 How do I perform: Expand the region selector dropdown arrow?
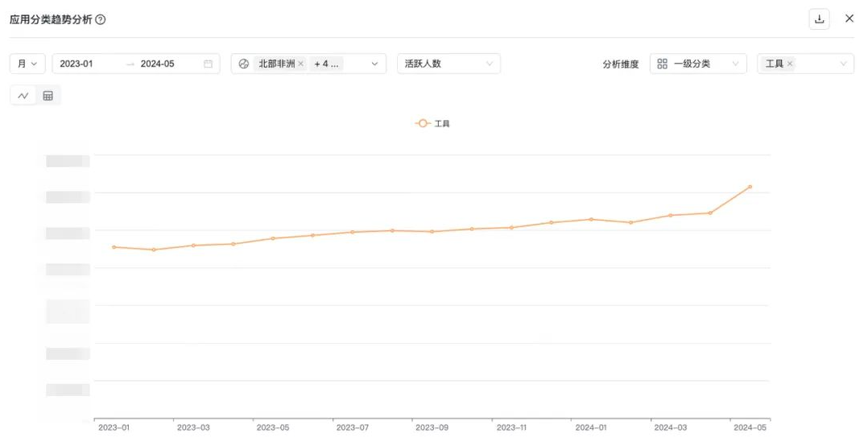click(374, 64)
